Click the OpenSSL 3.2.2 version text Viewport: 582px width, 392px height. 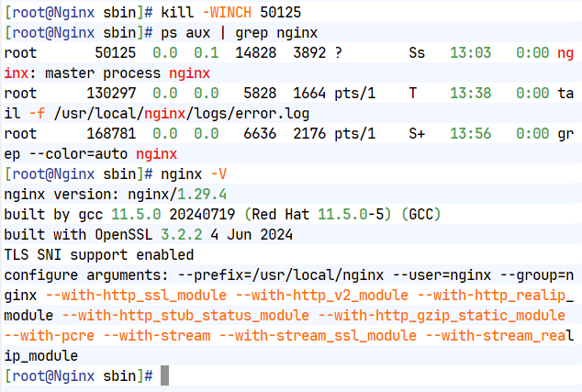pos(182,235)
